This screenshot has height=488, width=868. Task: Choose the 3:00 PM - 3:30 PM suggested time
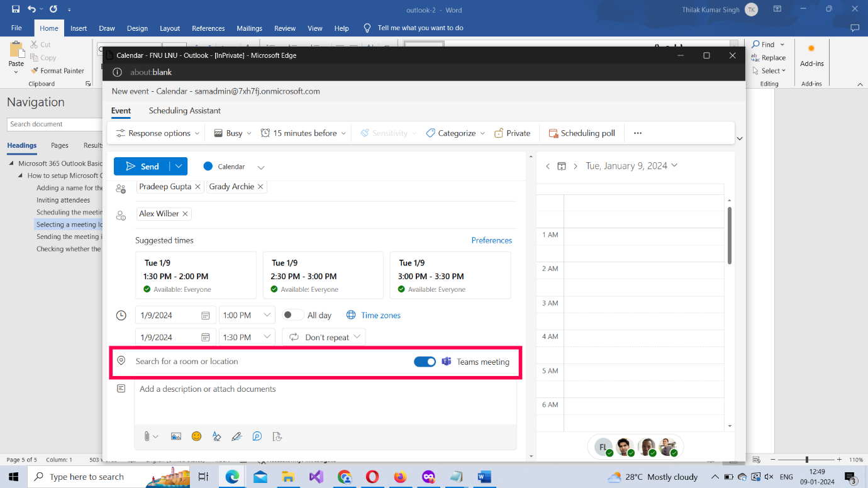[x=450, y=275]
